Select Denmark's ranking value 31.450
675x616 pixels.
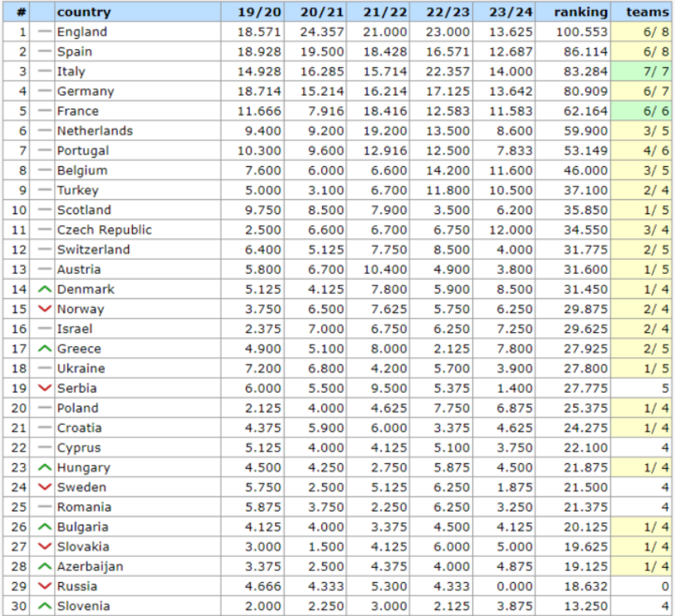click(586, 289)
